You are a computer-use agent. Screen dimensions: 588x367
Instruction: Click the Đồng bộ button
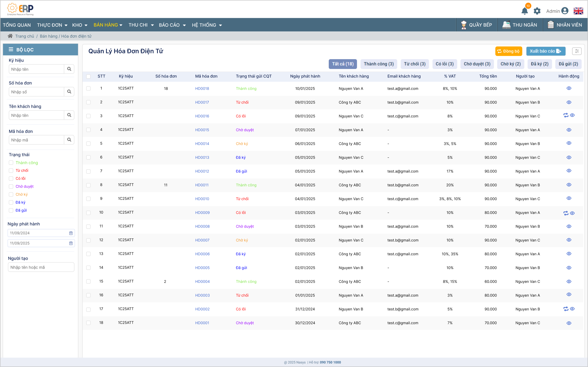click(x=509, y=51)
